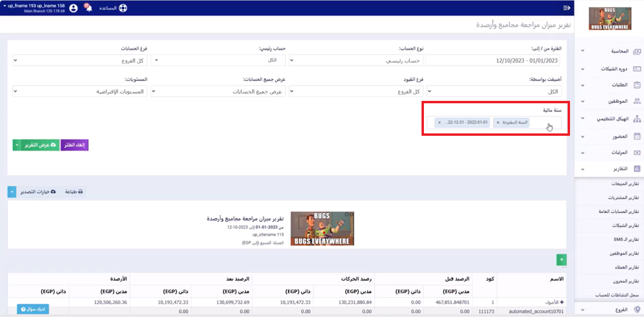Image resolution: width=644 pixels, height=317 pixels.
Task: Click the خيارات التصدير export options button
Action: coord(38,192)
